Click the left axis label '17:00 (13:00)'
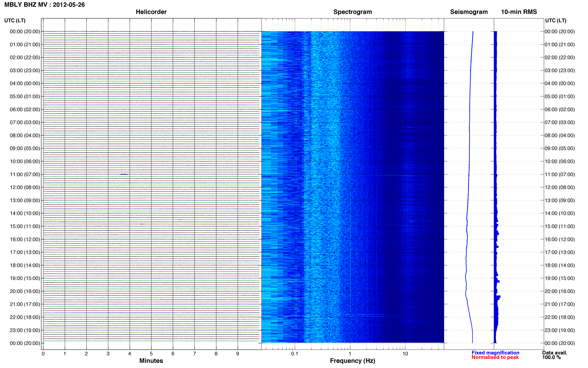Viewport: 588px width, 368px height. point(25,252)
